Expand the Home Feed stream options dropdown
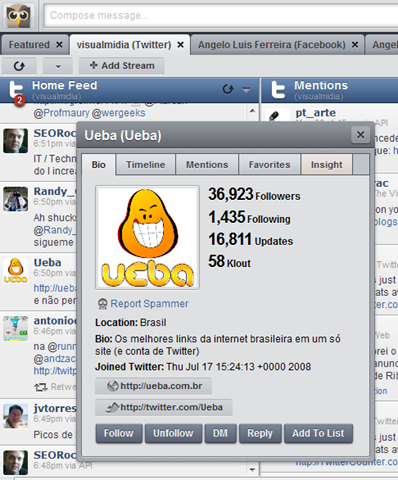398x480 pixels. click(x=246, y=90)
